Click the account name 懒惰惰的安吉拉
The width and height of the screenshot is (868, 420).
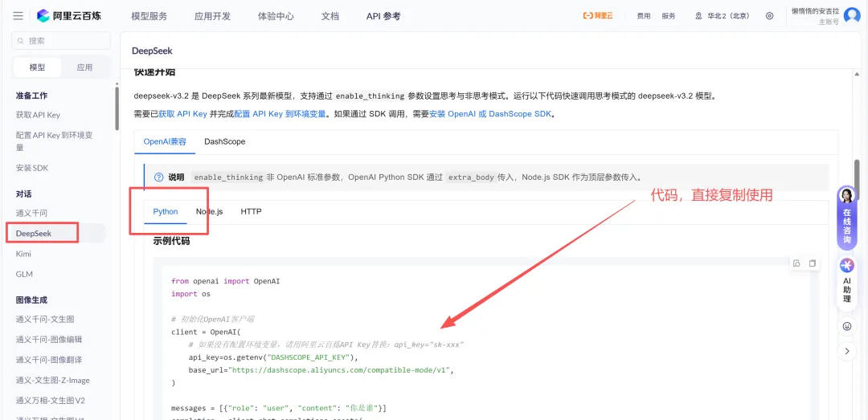(815, 10)
